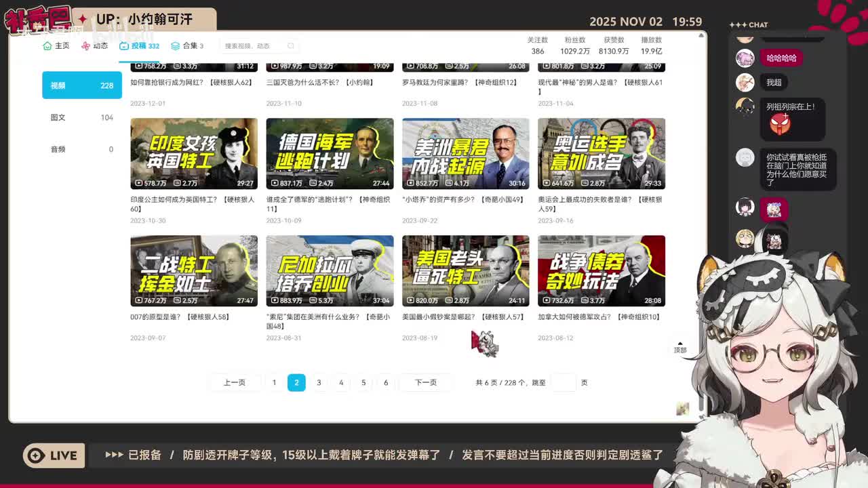Click play count icon on 印度女孩 thumbnail
This screenshot has width=868, height=488.
click(139, 183)
